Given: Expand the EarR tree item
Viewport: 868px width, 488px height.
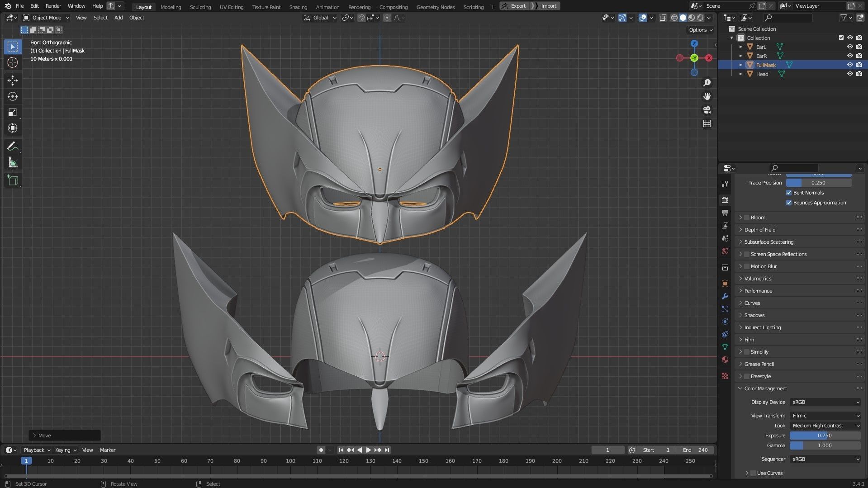Looking at the screenshot, I should [x=740, y=56].
